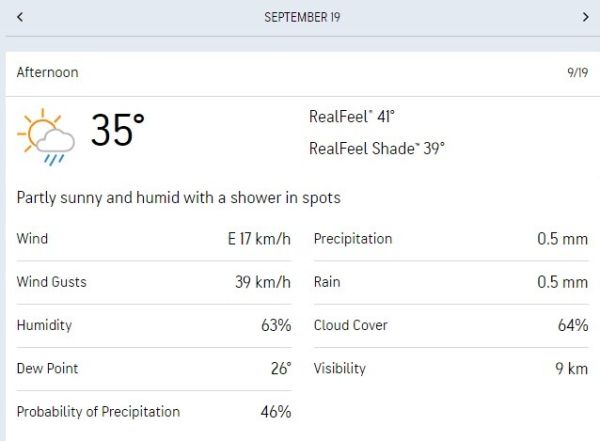Select the Wind row showing E 17 km/h
Screen dimensions: 600x441
coord(154,239)
